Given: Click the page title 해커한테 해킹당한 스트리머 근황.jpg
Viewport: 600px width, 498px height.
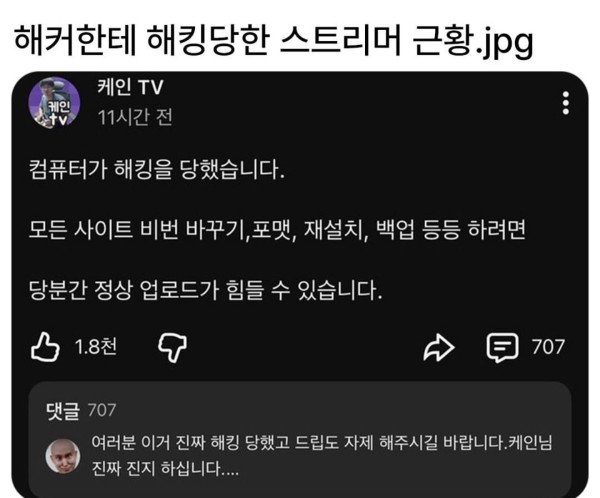Looking at the screenshot, I should coord(274,40).
